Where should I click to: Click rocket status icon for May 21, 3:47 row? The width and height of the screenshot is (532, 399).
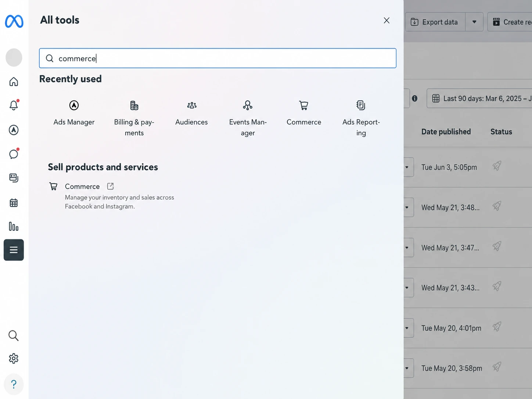[497, 246]
